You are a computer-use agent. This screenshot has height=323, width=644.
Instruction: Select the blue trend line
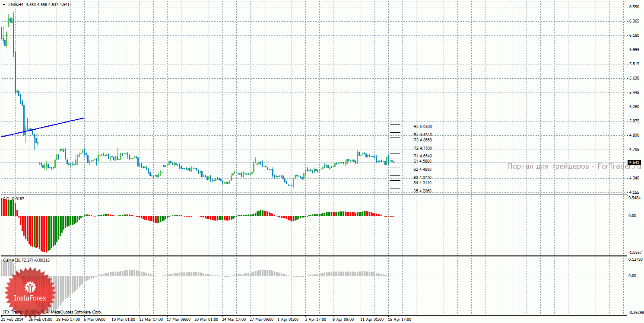point(43,127)
